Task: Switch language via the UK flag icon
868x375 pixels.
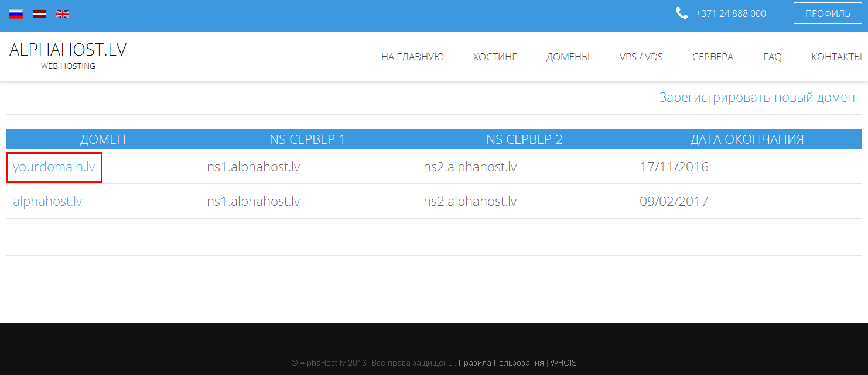Action: (63, 14)
